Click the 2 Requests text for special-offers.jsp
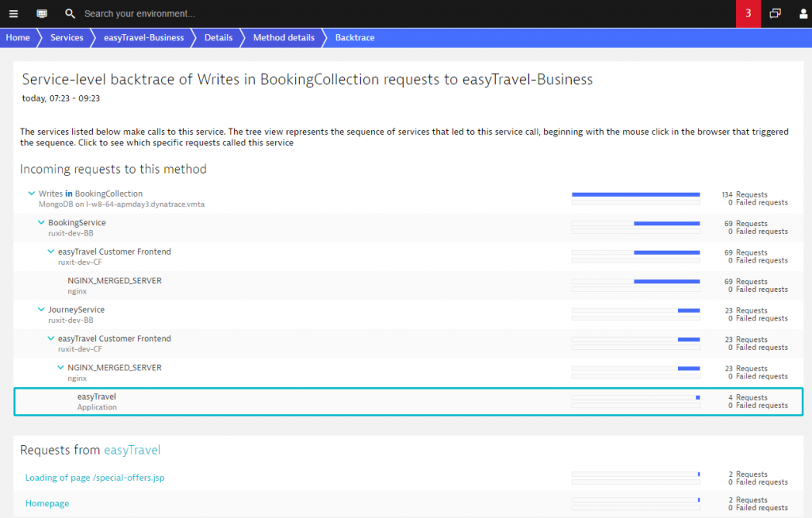The width and height of the screenshot is (812, 518). click(748, 474)
